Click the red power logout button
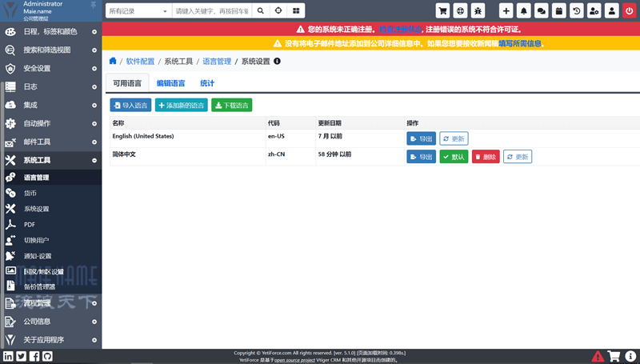Viewport: 640px width, 364px height. click(x=629, y=11)
